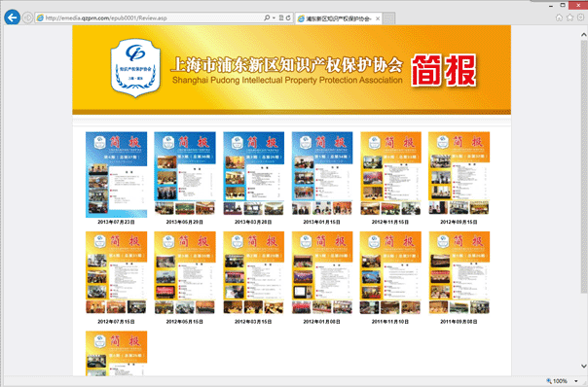Click the URL address field
The height and width of the screenshot is (387, 588).
tap(150, 18)
